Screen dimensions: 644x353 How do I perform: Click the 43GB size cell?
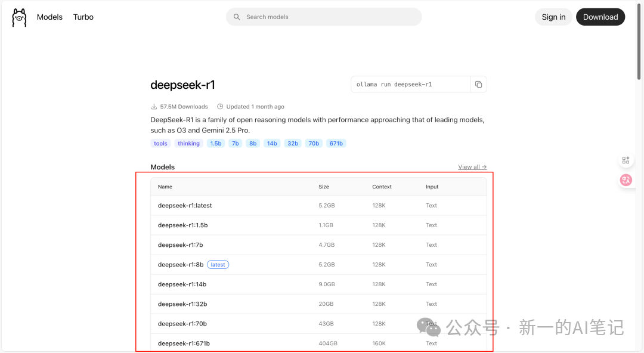[x=326, y=324]
